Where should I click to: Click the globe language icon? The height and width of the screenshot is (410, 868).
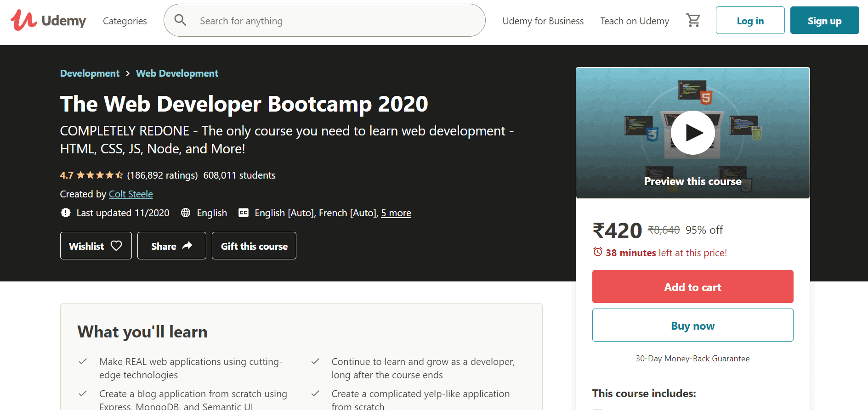tap(186, 213)
